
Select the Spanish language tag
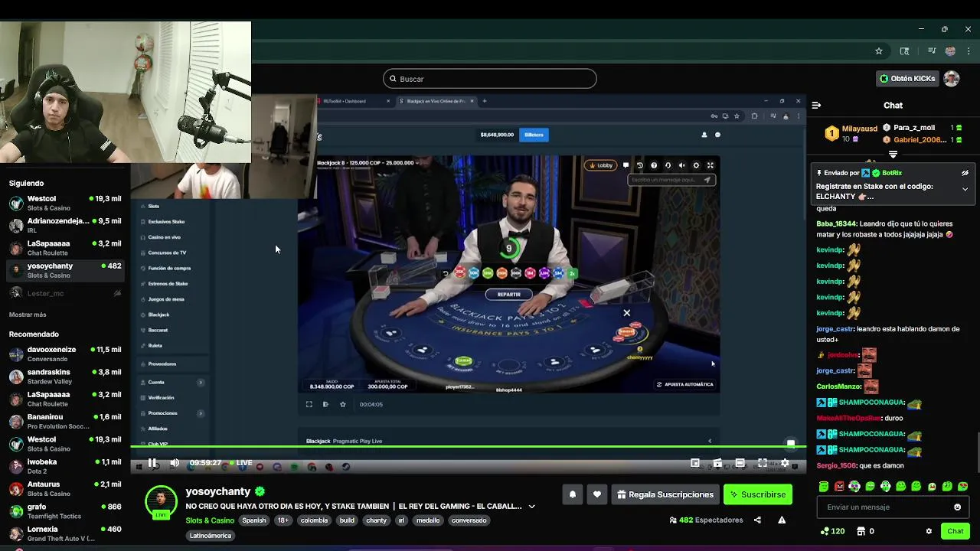[x=254, y=520]
